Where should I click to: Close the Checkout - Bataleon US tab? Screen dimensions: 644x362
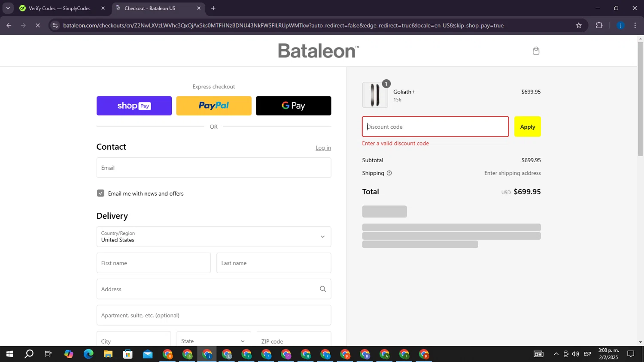199,8
